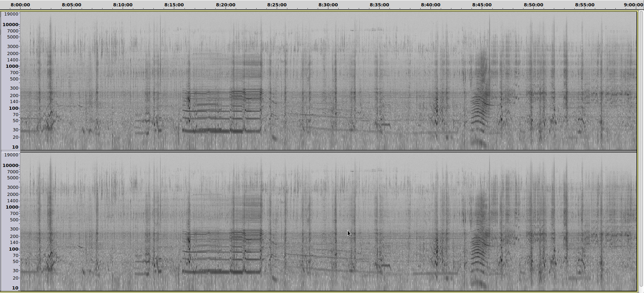Click the vertical scrollbar at the right edge

641,148
